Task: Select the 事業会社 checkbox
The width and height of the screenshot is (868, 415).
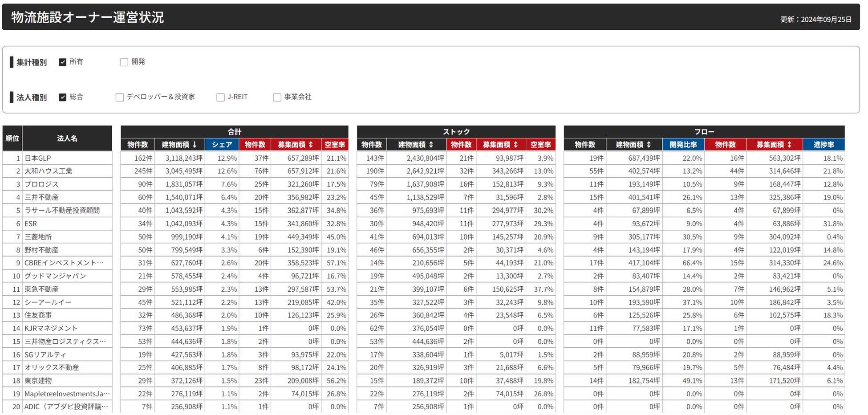Action: 277,97
